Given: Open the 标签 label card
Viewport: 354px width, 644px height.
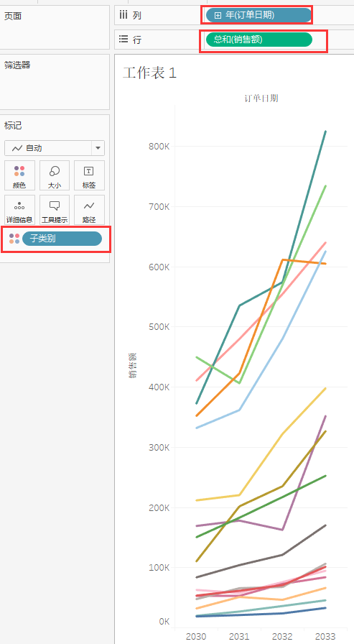Looking at the screenshot, I should tap(89, 175).
